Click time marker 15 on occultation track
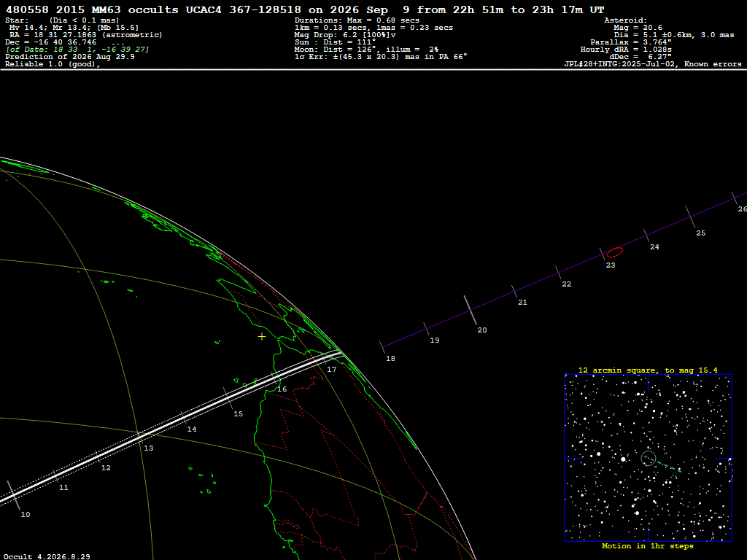747x560 pixels. pyautogui.click(x=228, y=398)
